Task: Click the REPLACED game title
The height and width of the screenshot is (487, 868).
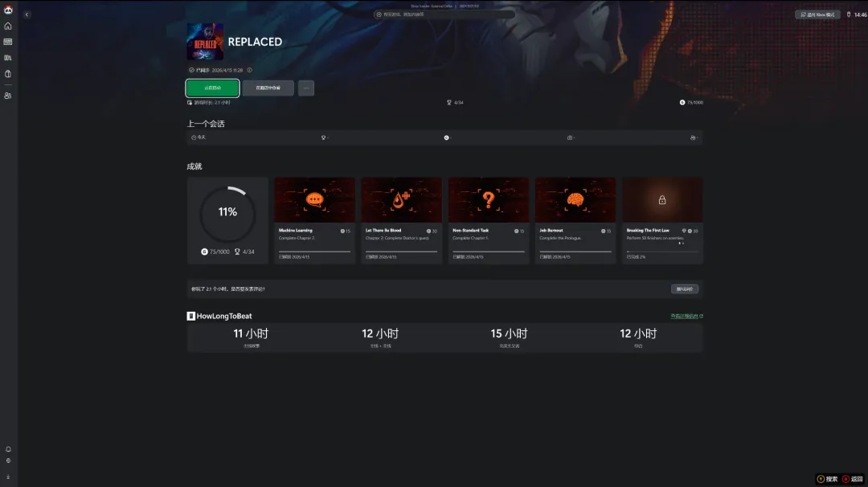Action: [255, 42]
